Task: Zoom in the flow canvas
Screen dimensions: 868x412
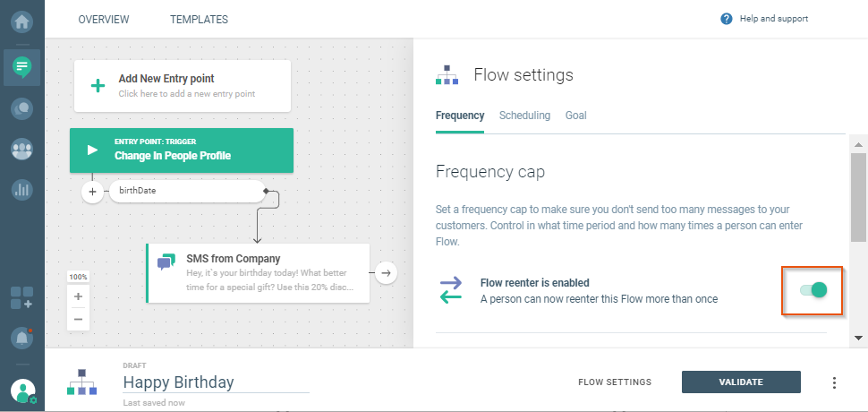Action: pos(78,296)
